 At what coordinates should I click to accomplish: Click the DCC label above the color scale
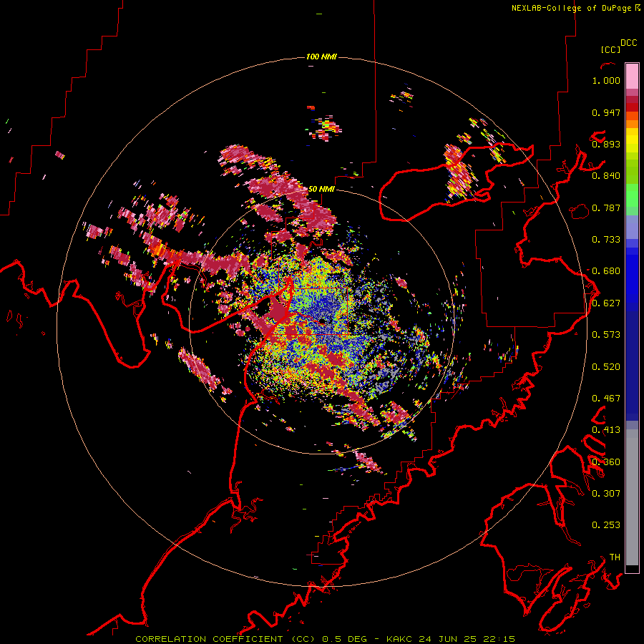pyautogui.click(x=628, y=43)
